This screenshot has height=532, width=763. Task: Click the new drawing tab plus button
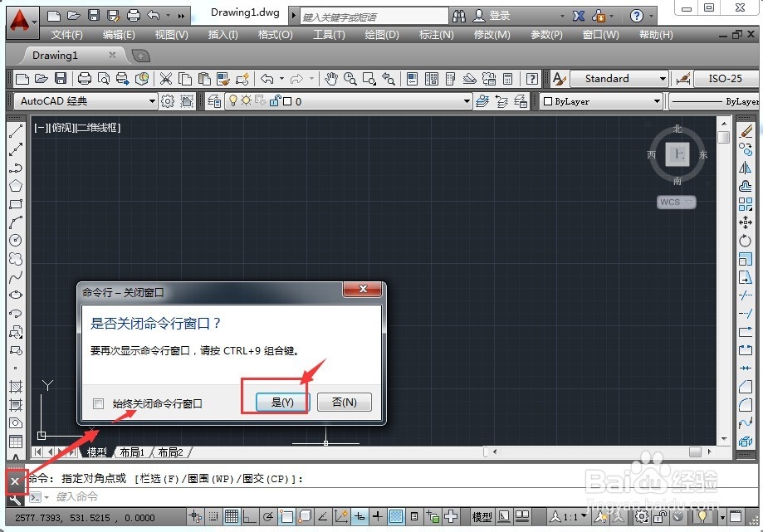pyautogui.click(x=140, y=56)
